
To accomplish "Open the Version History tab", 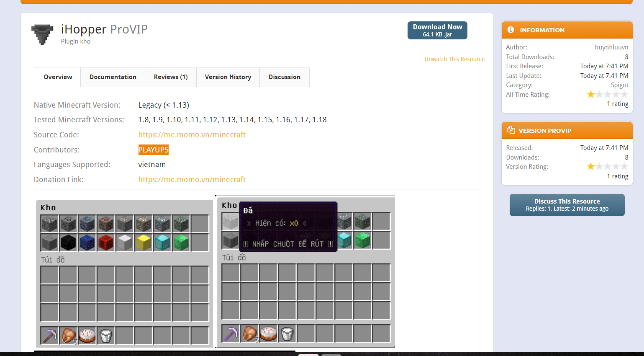I will (x=228, y=77).
